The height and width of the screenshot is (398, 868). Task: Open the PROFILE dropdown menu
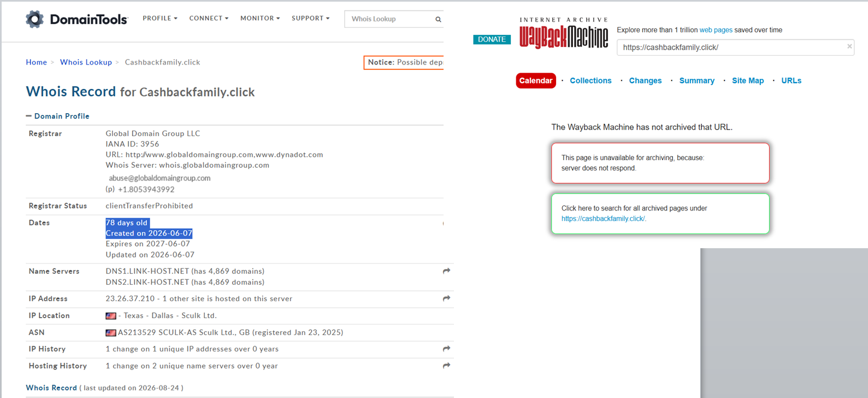[x=160, y=19]
